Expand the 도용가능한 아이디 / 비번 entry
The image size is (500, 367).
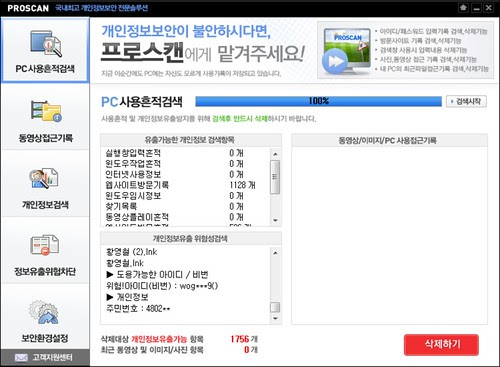[x=157, y=274]
